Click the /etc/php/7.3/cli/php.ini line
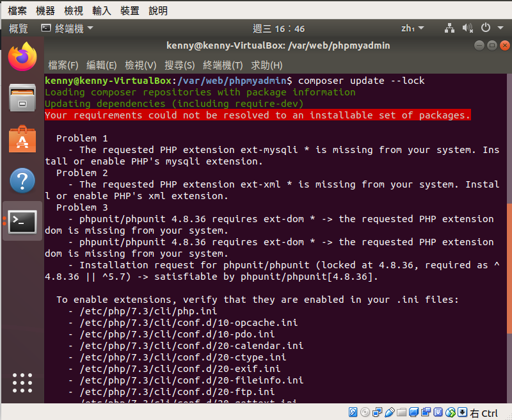 143,311
